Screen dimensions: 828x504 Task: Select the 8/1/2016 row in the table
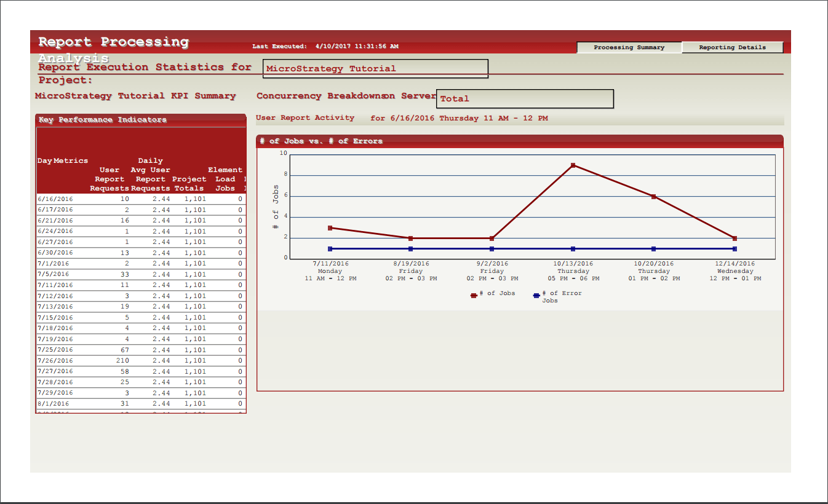click(x=54, y=404)
